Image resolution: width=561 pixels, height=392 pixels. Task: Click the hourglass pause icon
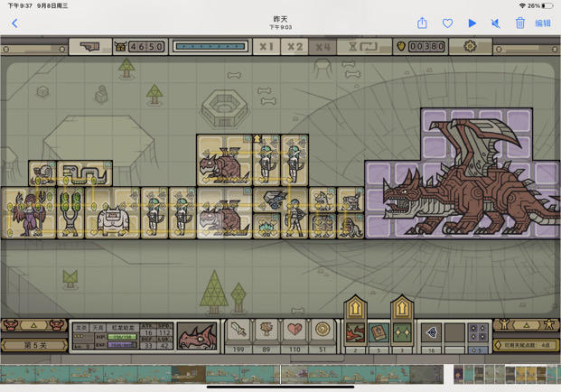point(363,46)
